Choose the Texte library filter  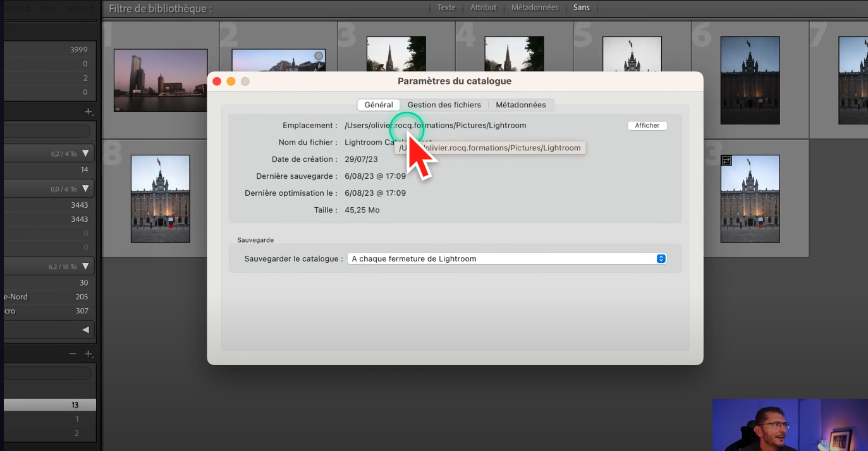(446, 8)
